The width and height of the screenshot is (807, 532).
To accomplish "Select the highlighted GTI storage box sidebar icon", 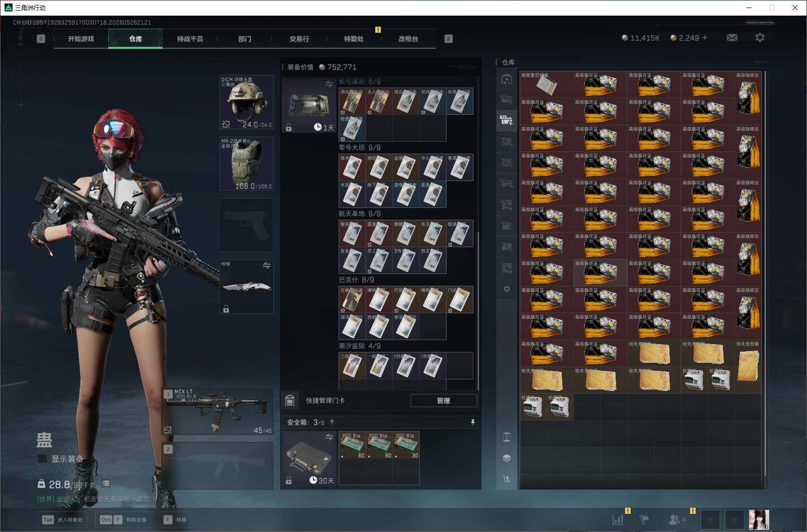I will (x=507, y=120).
